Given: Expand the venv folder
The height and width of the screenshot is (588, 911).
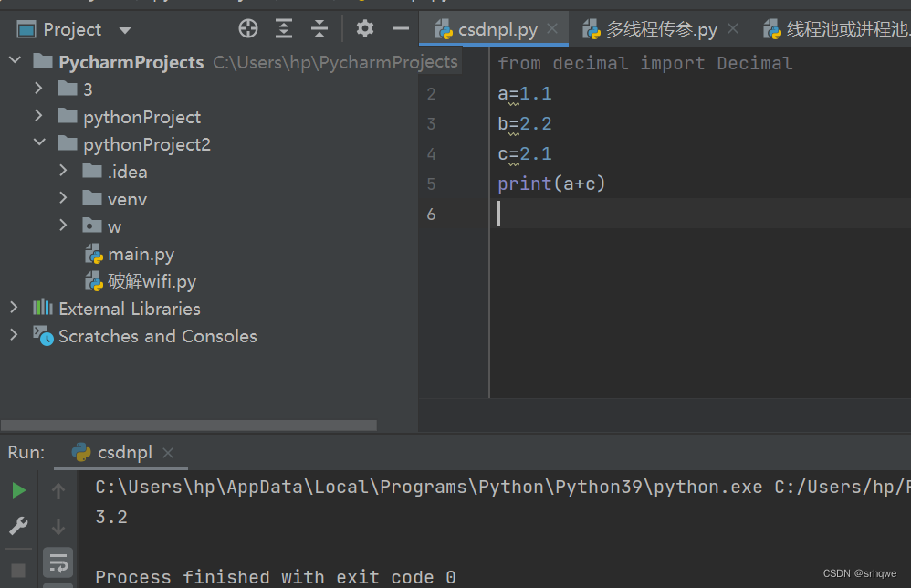Looking at the screenshot, I should pyautogui.click(x=62, y=198).
